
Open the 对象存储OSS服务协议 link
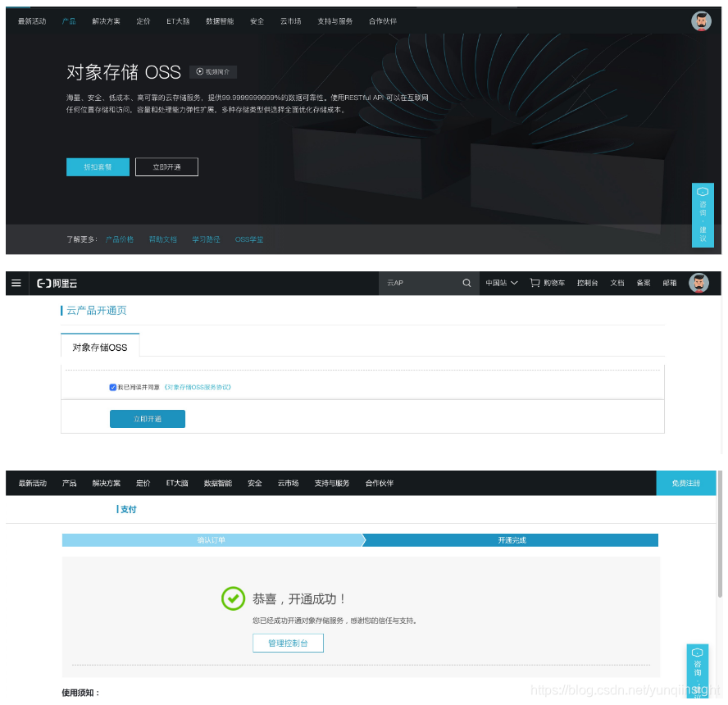tap(198, 388)
